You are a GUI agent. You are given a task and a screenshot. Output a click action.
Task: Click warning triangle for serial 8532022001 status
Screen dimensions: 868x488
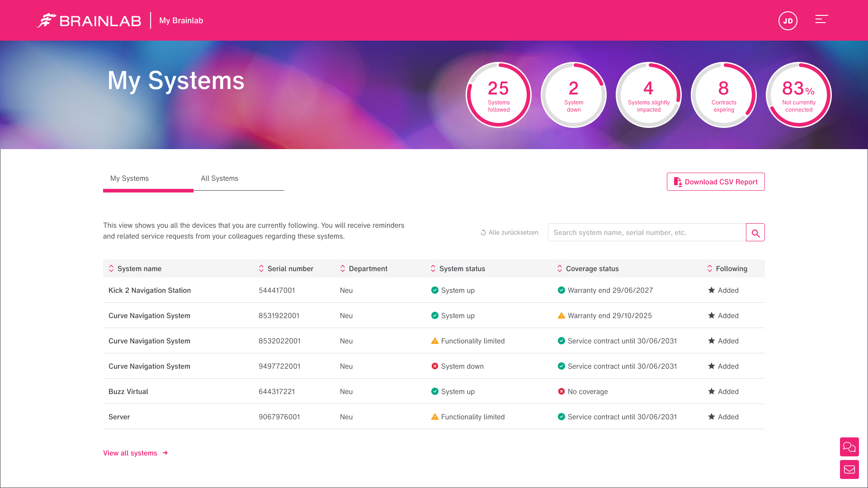point(434,341)
